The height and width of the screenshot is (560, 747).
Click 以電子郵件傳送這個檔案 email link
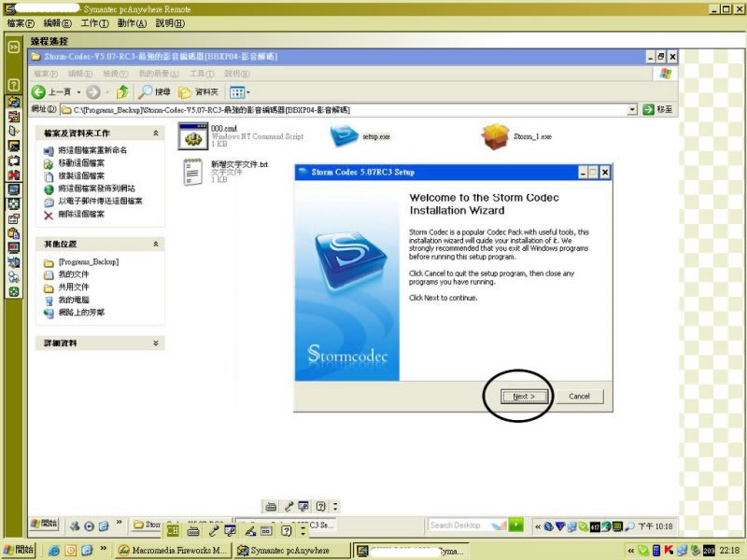click(100, 201)
